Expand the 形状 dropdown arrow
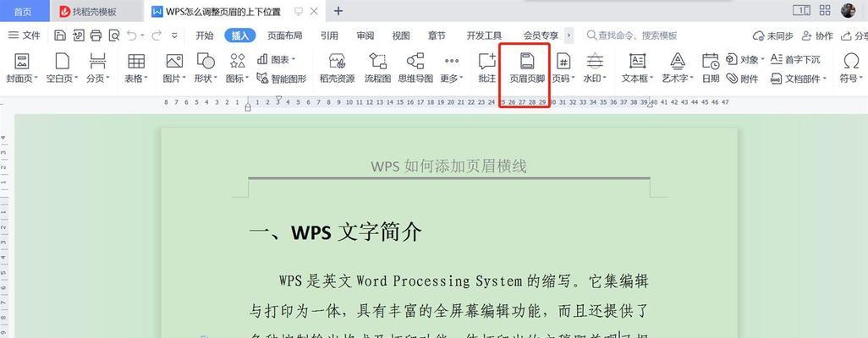868x338 pixels. coord(216,79)
